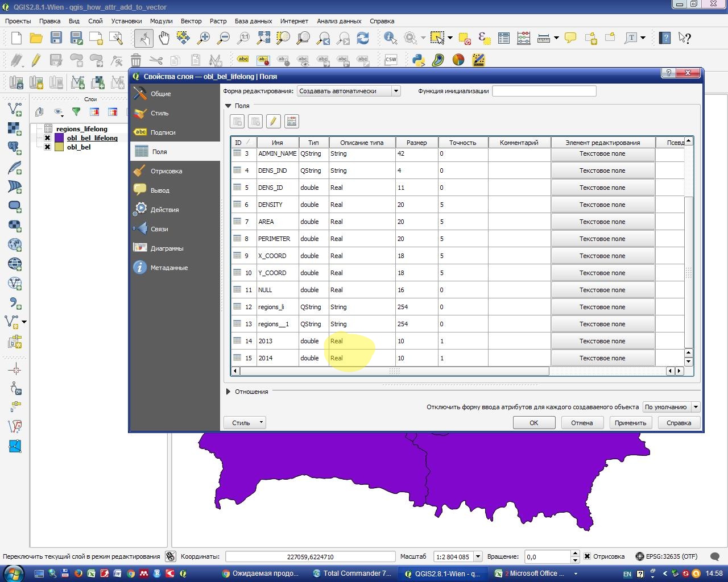Viewport: 728px width, 582px height.
Task: Open the select features tool dropdown arrow
Action: pyautogui.click(x=450, y=38)
